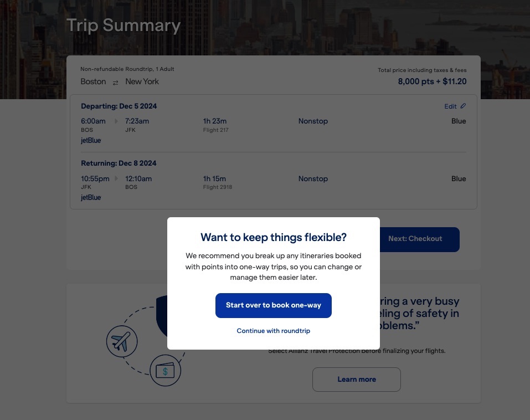Click the Edit pencil icon for the departing flight
The height and width of the screenshot is (420, 530).
(463, 106)
